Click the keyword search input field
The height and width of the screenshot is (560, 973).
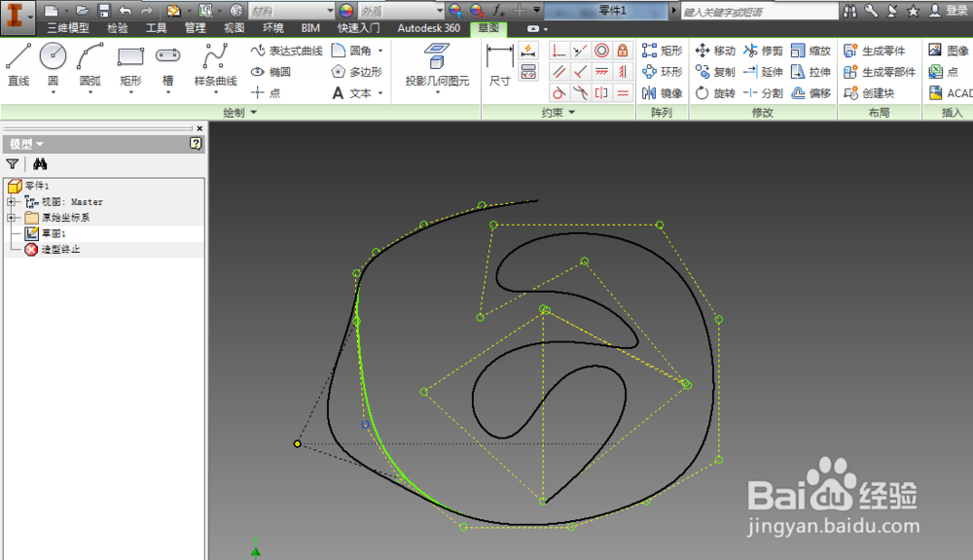pos(758,11)
